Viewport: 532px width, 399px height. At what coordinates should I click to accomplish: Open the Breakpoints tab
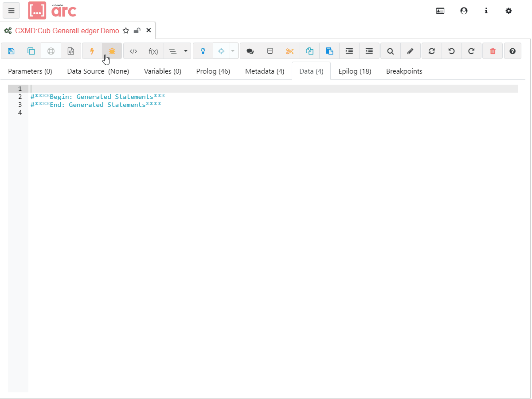click(404, 71)
